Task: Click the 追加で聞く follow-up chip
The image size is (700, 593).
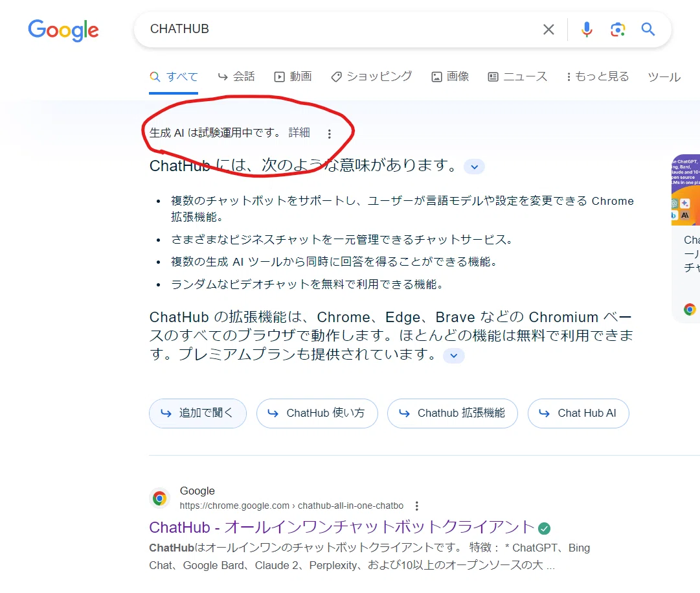Action: [x=198, y=413]
